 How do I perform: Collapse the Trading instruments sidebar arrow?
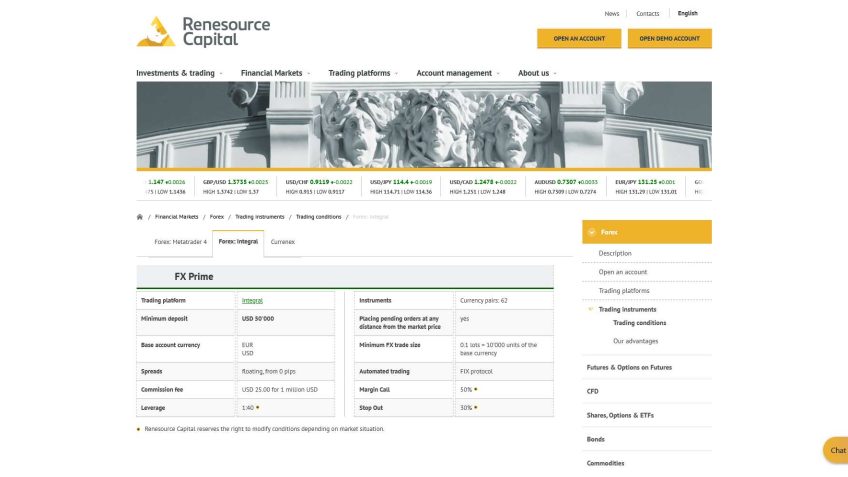coord(591,309)
